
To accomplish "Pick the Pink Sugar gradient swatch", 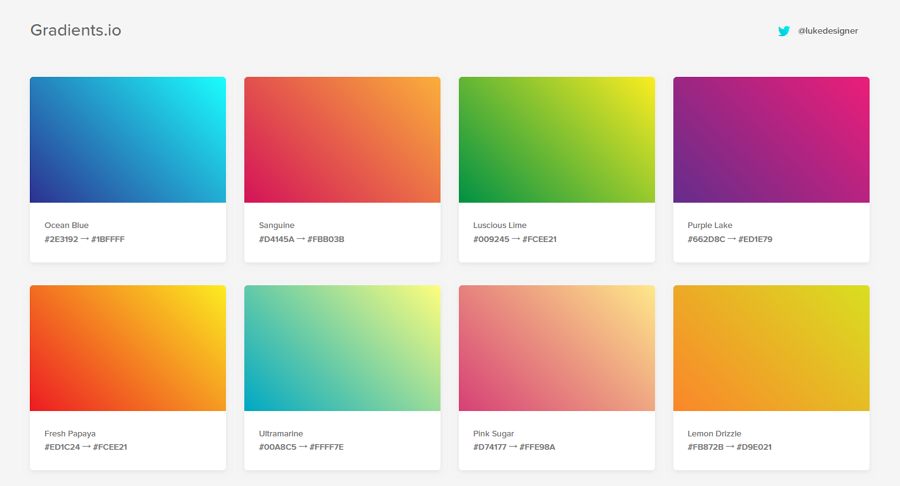I will pos(557,348).
